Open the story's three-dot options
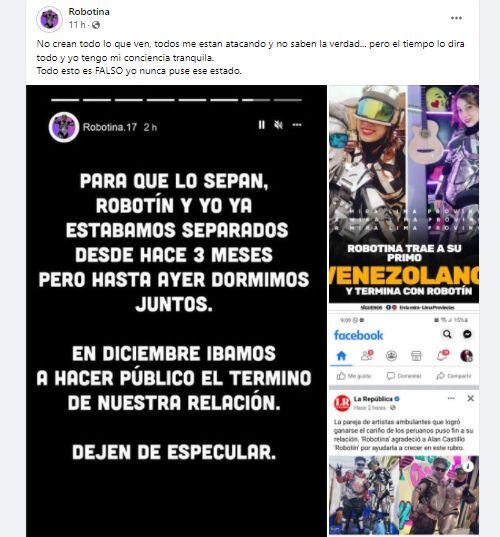This screenshot has height=537, width=500. [x=297, y=125]
